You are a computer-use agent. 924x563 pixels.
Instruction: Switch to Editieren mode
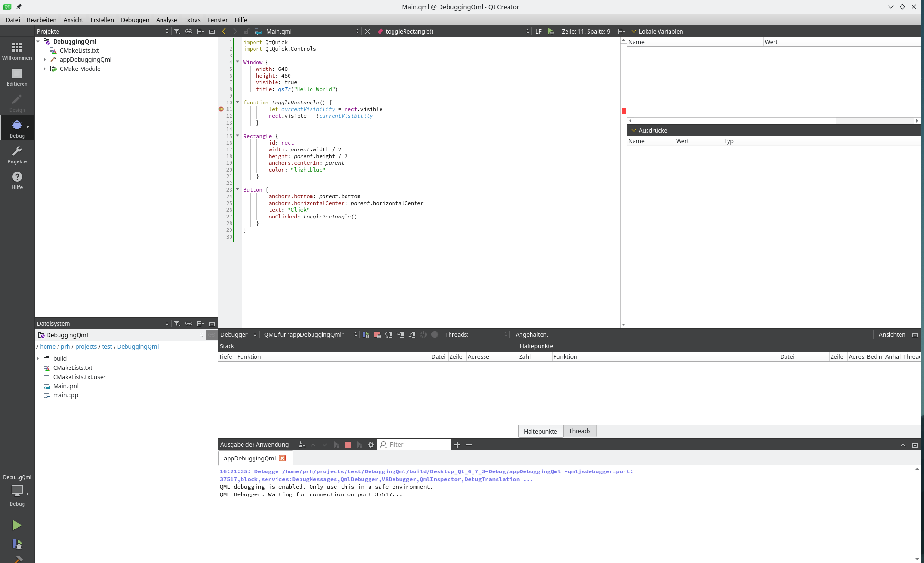[17, 77]
